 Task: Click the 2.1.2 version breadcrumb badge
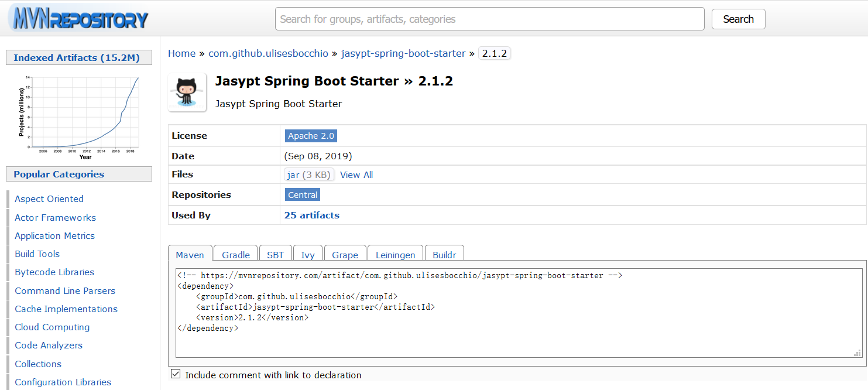(495, 53)
